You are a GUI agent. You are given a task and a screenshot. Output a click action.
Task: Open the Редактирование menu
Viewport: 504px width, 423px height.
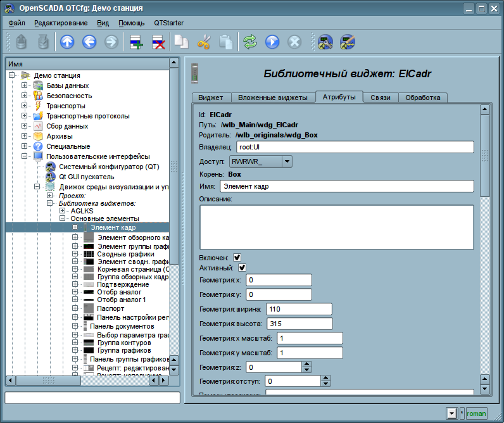point(61,23)
